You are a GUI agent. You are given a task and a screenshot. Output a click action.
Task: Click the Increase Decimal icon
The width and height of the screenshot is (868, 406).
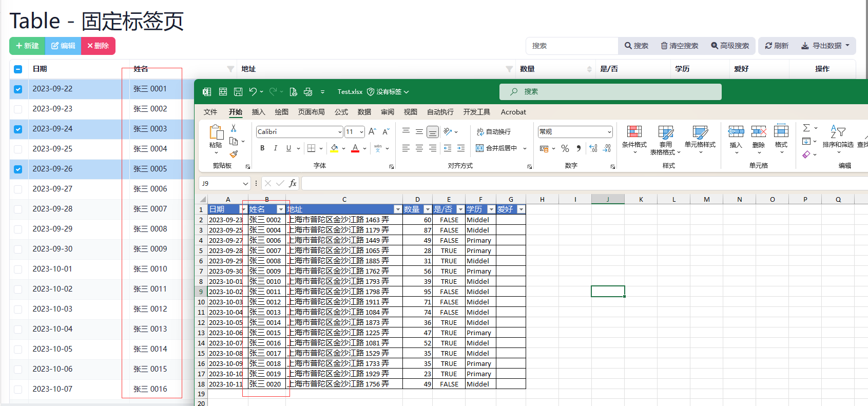(593, 148)
